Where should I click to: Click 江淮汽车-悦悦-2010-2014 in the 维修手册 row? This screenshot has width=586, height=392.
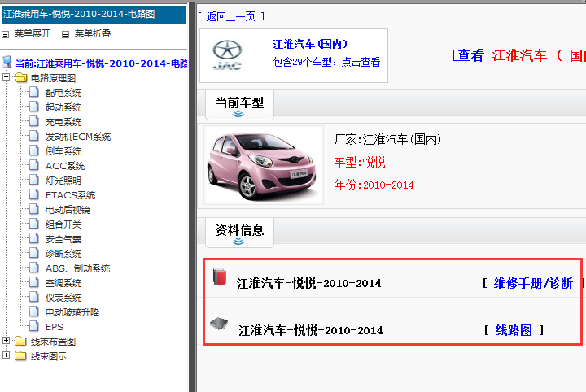(x=308, y=283)
